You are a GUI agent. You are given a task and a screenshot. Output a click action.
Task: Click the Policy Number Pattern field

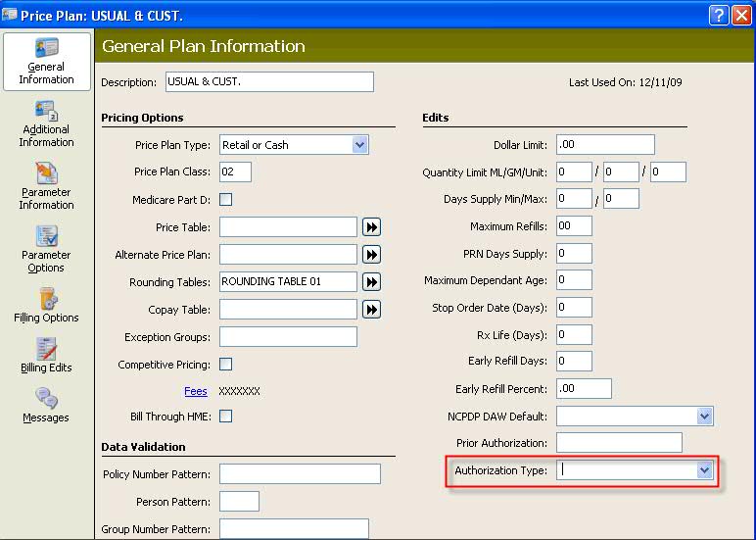[x=300, y=474]
